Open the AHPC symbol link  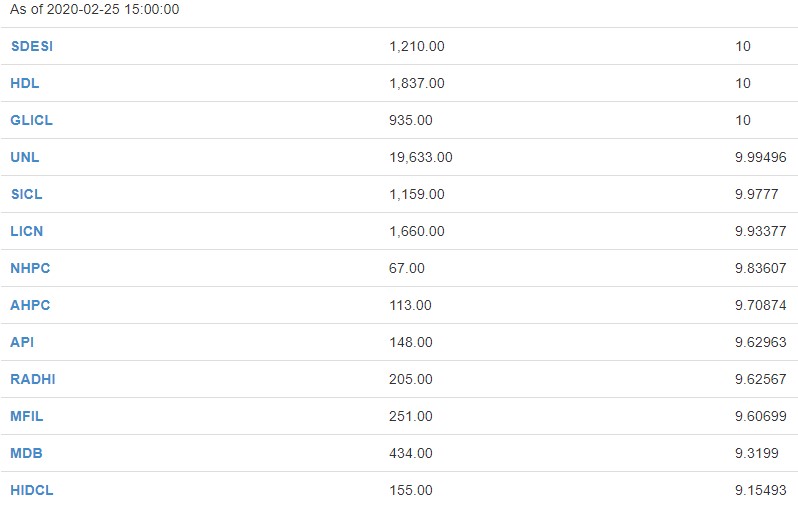[29, 305]
